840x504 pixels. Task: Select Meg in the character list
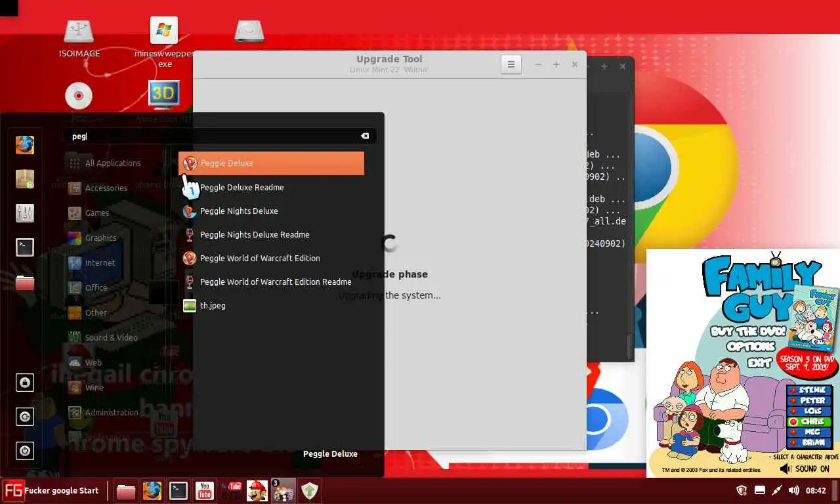coord(809,432)
